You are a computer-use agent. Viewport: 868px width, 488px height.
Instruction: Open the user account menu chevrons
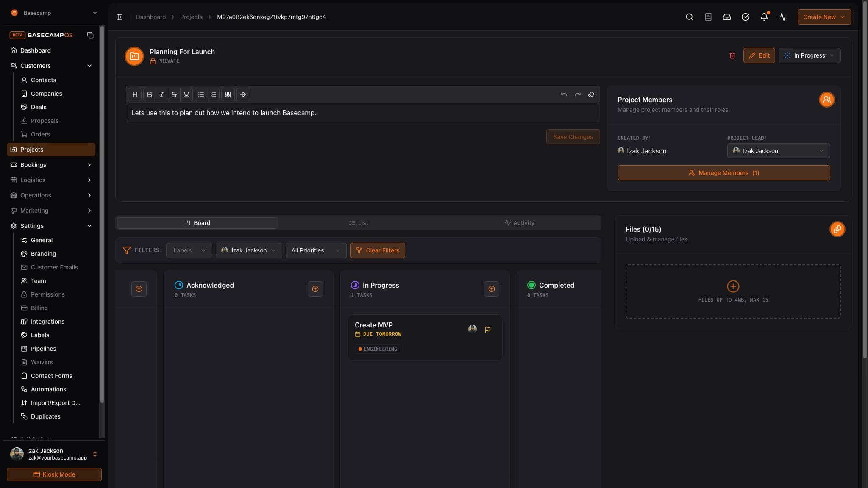[95, 454]
